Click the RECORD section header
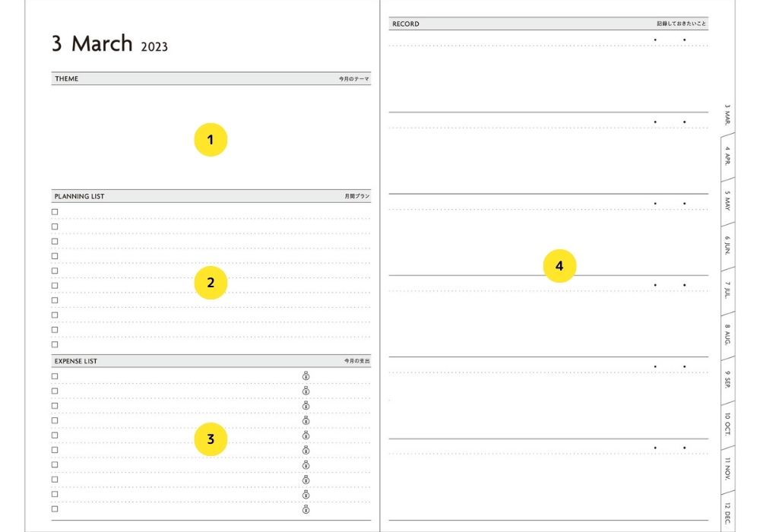The image size is (760, 532). click(548, 24)
